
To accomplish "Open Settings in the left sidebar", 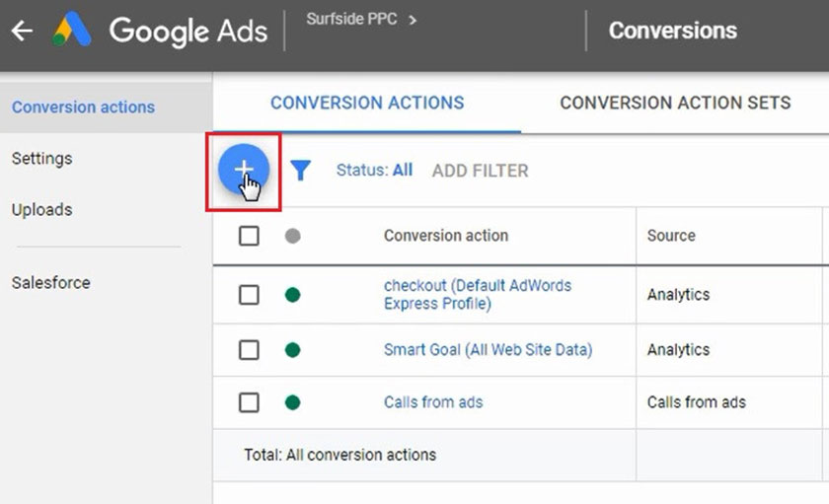I will coord(42,158).
